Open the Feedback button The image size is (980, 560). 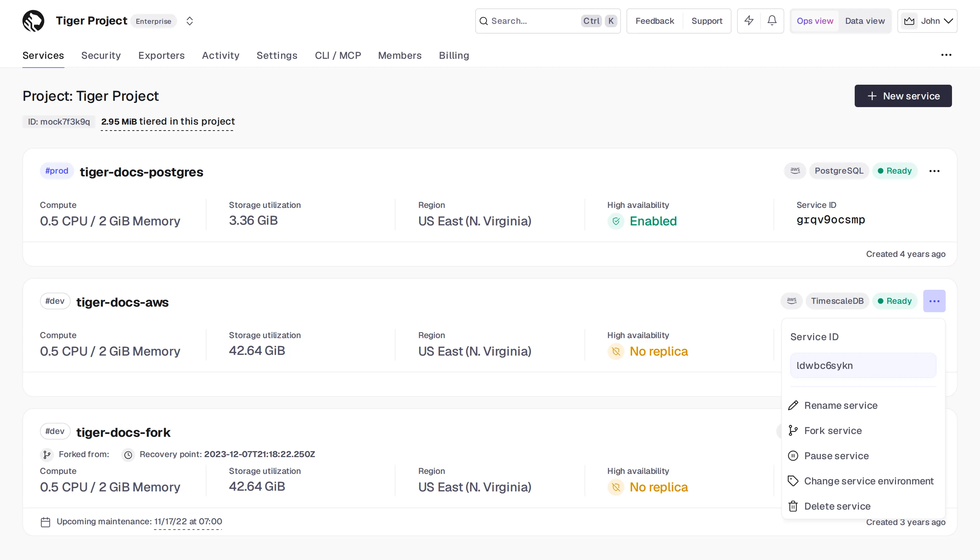(654, 21)
